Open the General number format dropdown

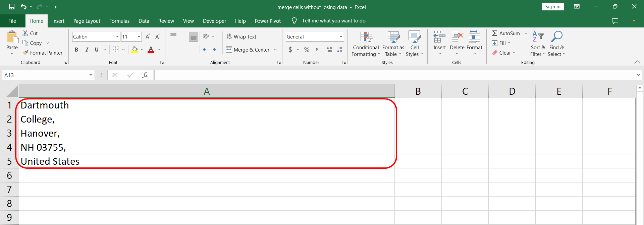coord(341,37)
